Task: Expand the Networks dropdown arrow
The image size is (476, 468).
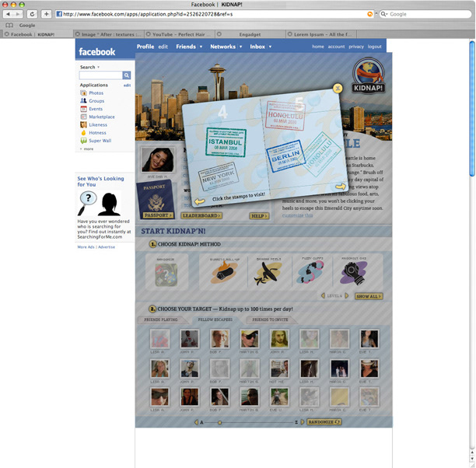Action: [241, 47]
